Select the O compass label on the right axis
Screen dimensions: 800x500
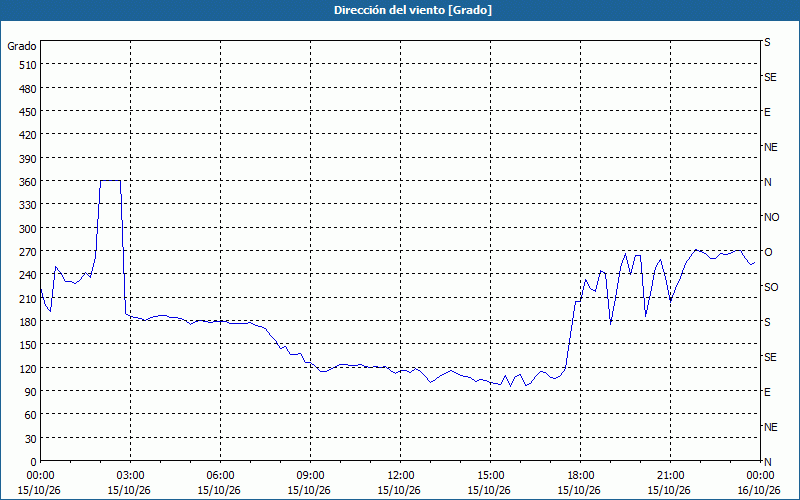pyautogui.click(x=768, y=252)
